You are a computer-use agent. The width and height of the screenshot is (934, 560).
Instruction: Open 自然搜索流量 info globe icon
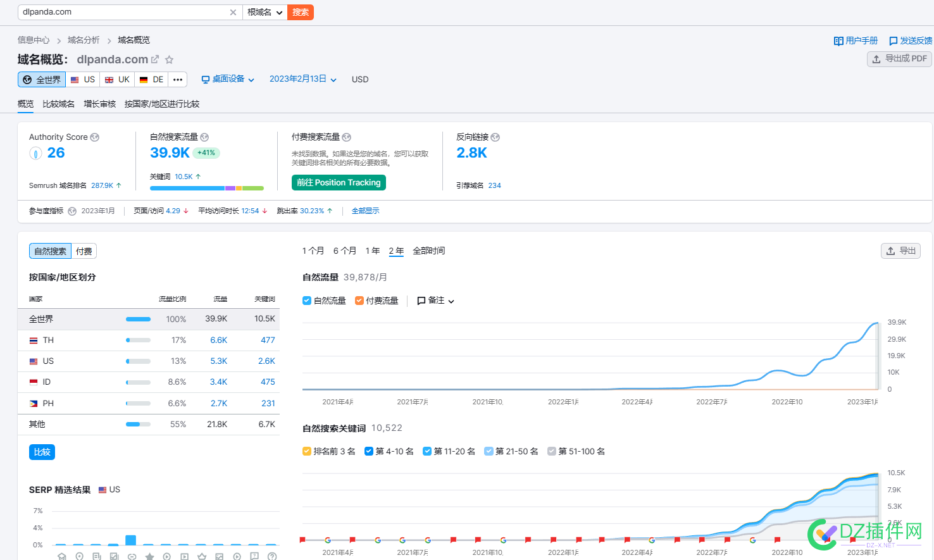tap(204, 137)
